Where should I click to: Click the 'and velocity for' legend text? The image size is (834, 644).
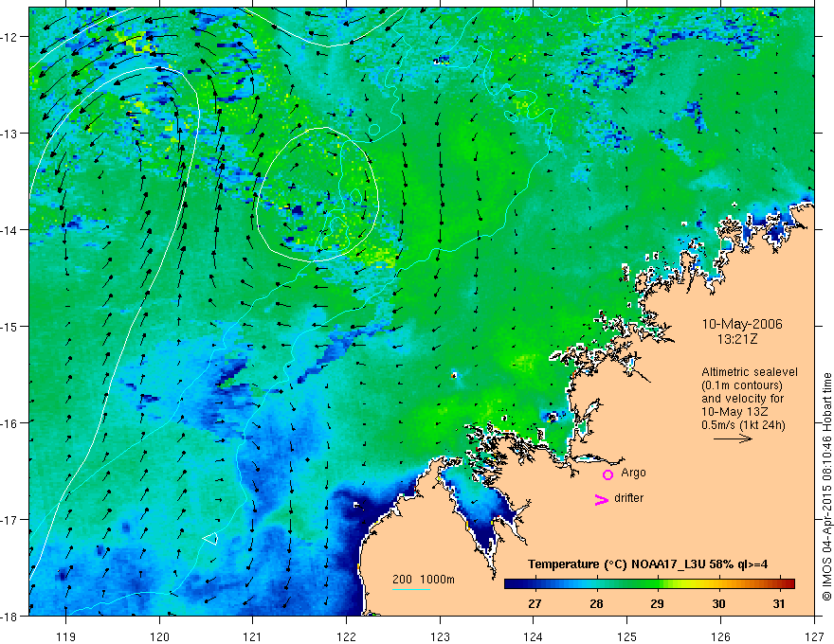[x=742, y=399]
